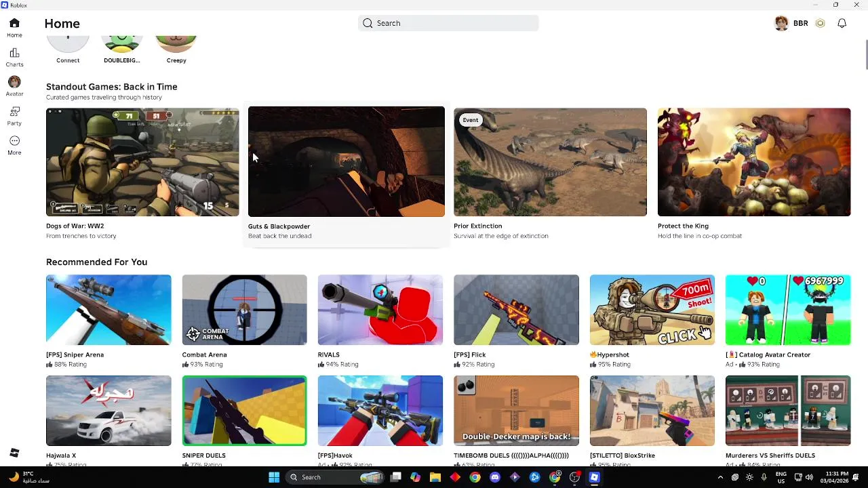
Task: Open the Combat Arena game thumbnail
Action: [244, 310]
